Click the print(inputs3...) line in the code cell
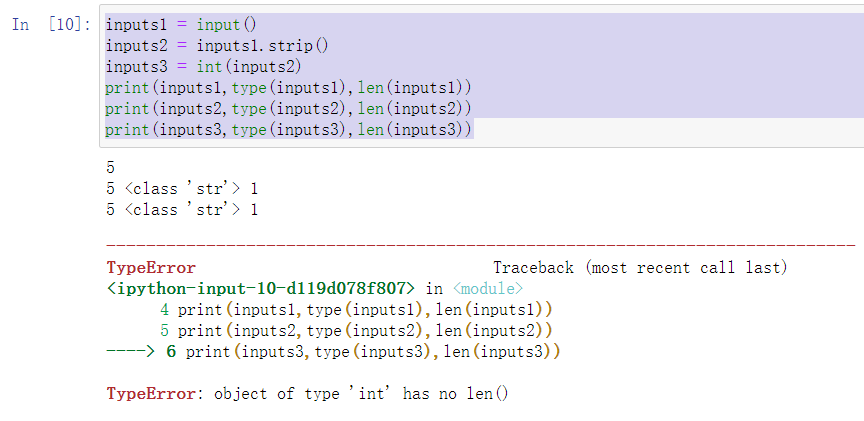The width and height of the screenshot is (864, 421). tap(289, 129)
